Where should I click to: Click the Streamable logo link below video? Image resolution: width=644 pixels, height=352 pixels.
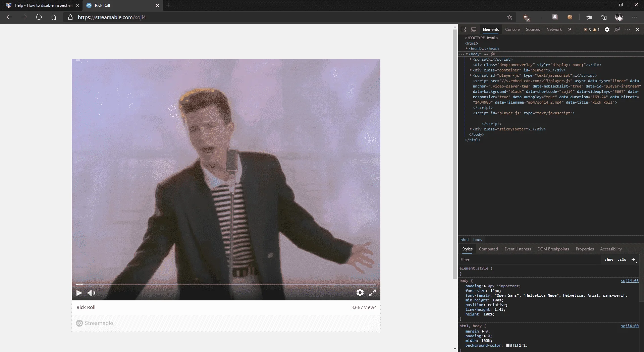(95, 323)
